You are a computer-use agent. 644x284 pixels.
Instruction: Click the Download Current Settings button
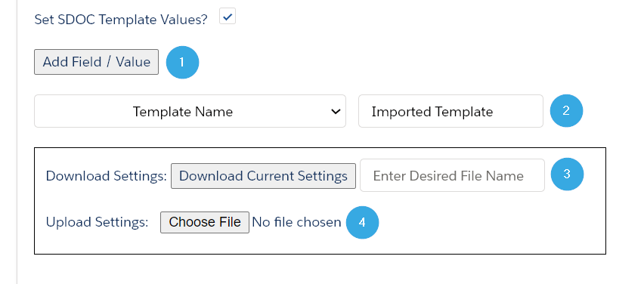(263, 176)
